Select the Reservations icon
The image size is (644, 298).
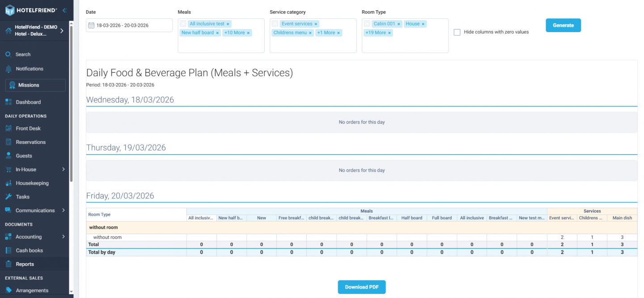(x=9, y=142)
